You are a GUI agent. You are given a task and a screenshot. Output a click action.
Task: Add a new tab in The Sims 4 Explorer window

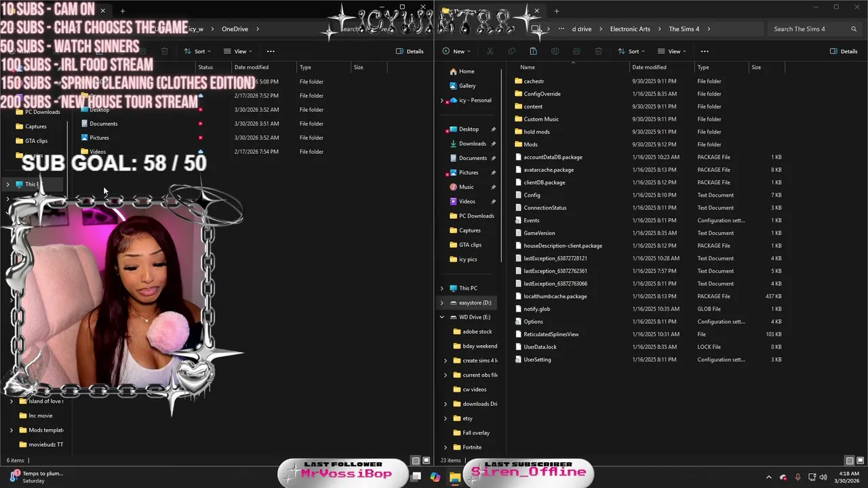pyautogui.click(x=556, y=11)
